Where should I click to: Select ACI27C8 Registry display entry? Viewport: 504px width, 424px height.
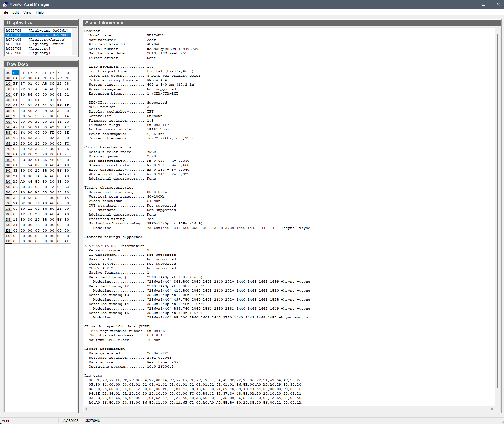point(38,49)
